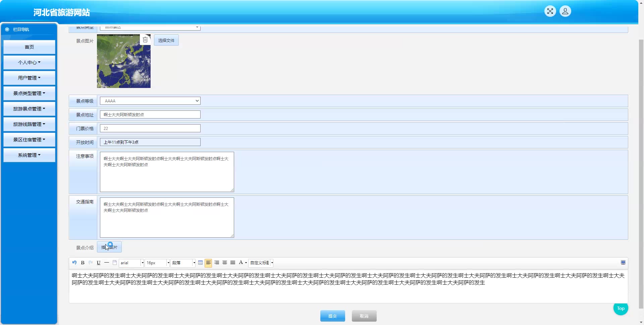Expand the 景点类型管理 menu
The width and height of the screenshot is (644, 325).
point(30,93)
